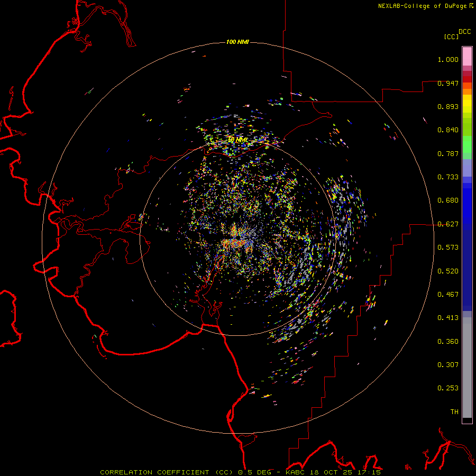Click the [CC] legend unit label

(x=452, y=36)
